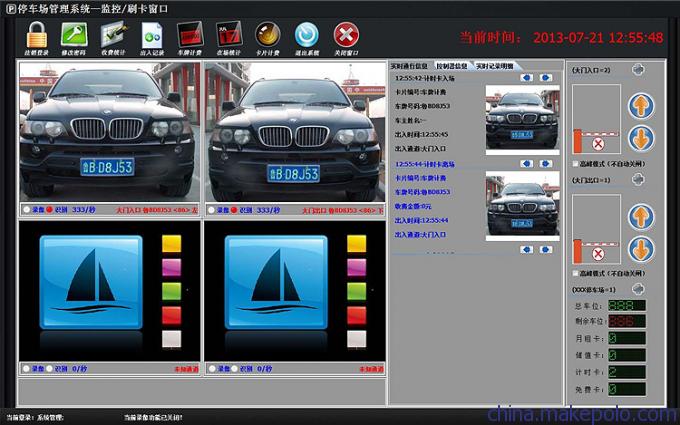Click the pin icon beside 大门入口=2
Viewport: 680px width, 425px height.
coord(638,69)
